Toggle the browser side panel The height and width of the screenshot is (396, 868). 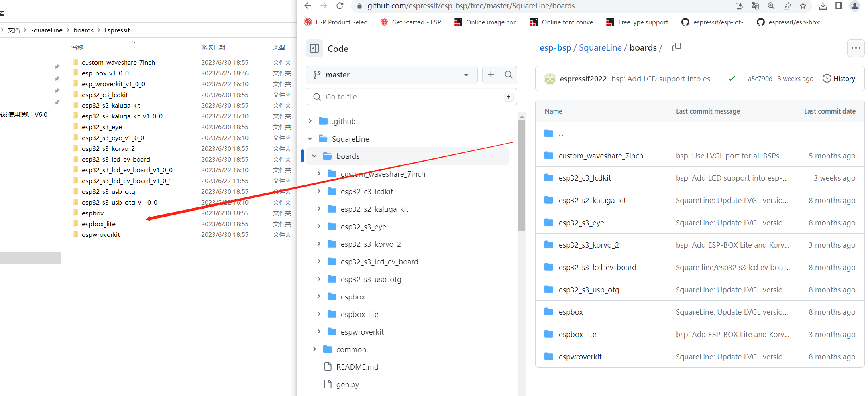click(839, 6)
